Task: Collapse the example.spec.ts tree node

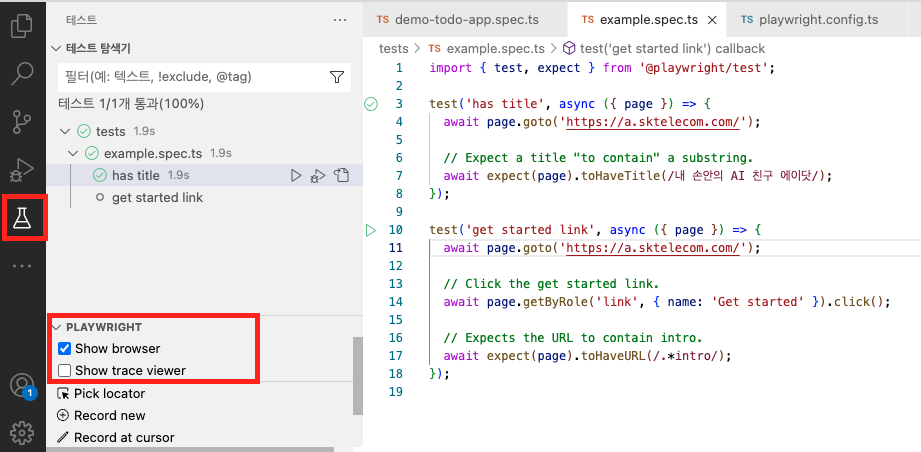Action: [x=73, y=153]
